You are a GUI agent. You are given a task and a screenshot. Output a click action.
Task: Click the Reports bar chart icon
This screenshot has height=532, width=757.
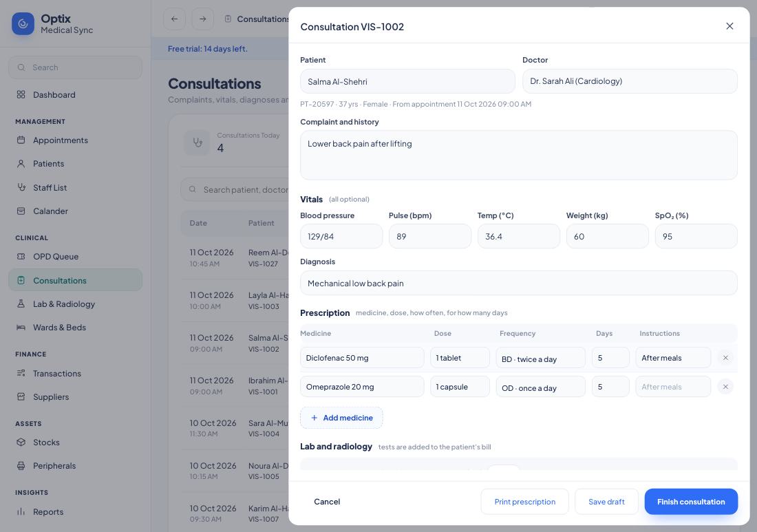tap(21, 512)
